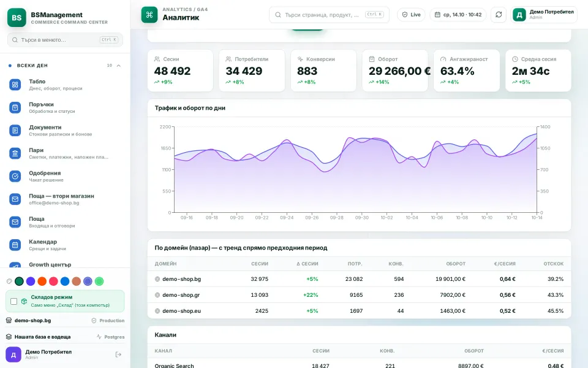Screen dimensions: 588x368
Task: Open the Демо Потребител account menu in header
Action: [544, 15]
